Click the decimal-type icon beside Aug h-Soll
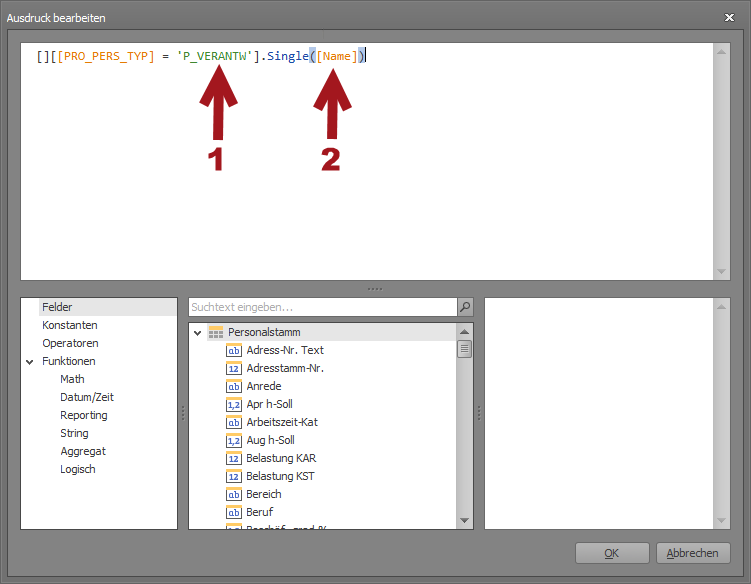Image resolution: width=751 pixels, height=584 pixels. pos(234,440)
